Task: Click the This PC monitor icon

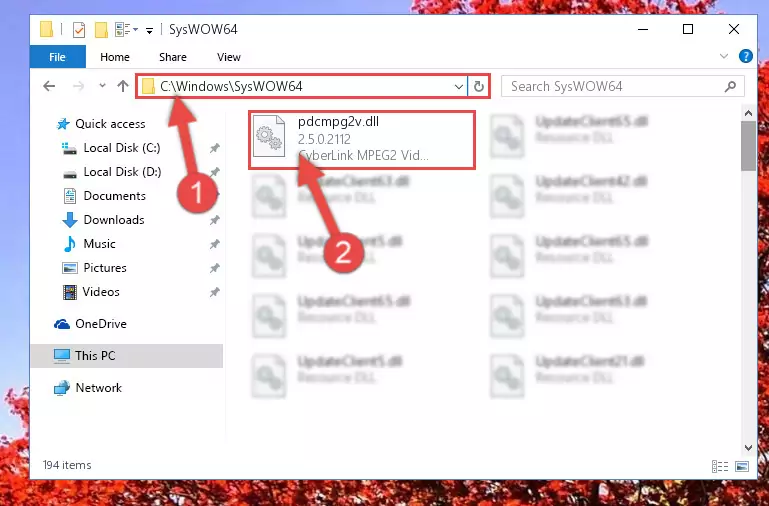Action: pos(62,356)
